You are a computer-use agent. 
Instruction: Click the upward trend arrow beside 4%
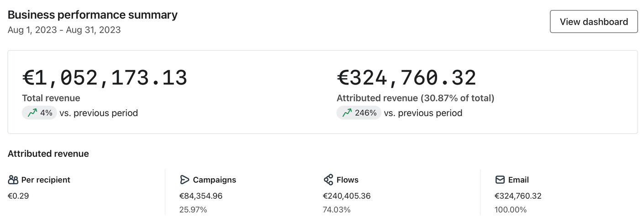pyautogui.click(x=32, y=113)
